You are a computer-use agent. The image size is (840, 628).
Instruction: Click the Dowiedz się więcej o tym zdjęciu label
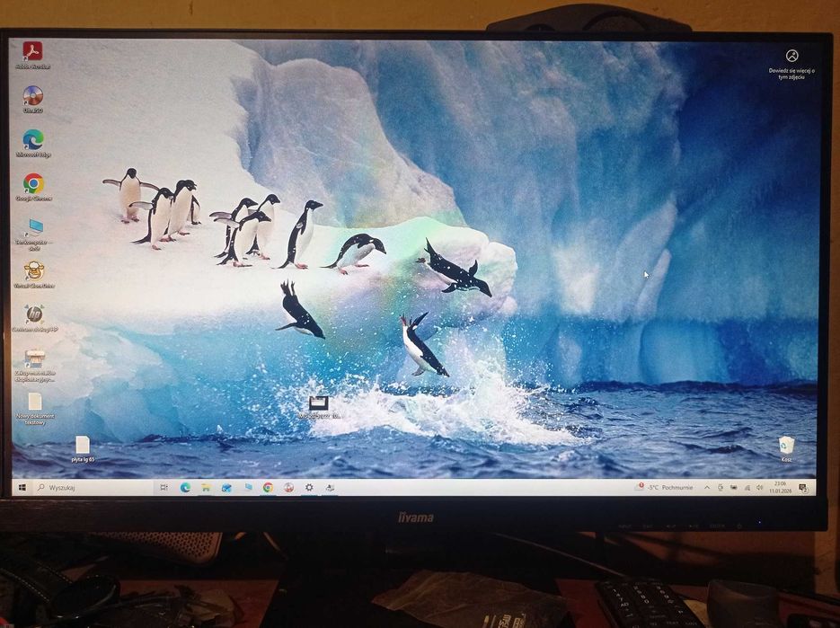(791, 74)
